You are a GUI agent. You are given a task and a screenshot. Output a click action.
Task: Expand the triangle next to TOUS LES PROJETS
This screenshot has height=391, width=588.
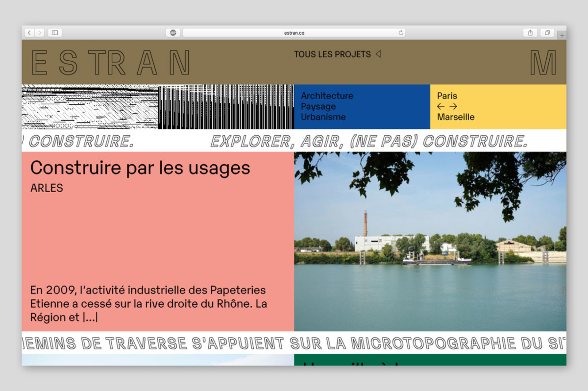(378, 54)
